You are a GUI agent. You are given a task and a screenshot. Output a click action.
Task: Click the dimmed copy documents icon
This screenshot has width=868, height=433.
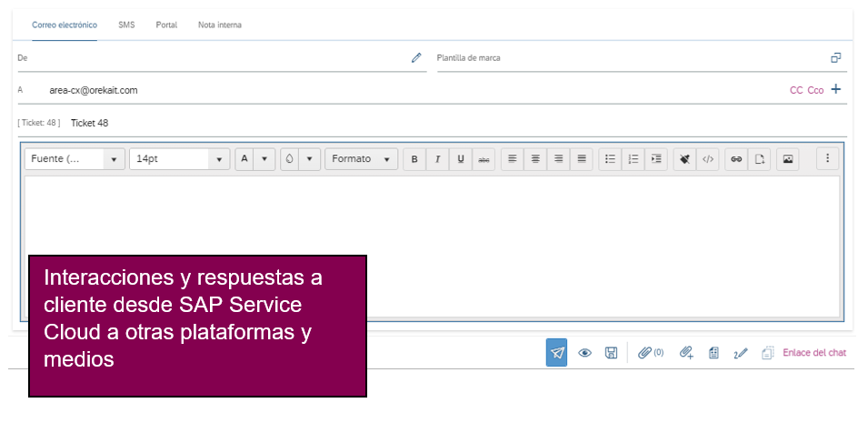(767, 353)
